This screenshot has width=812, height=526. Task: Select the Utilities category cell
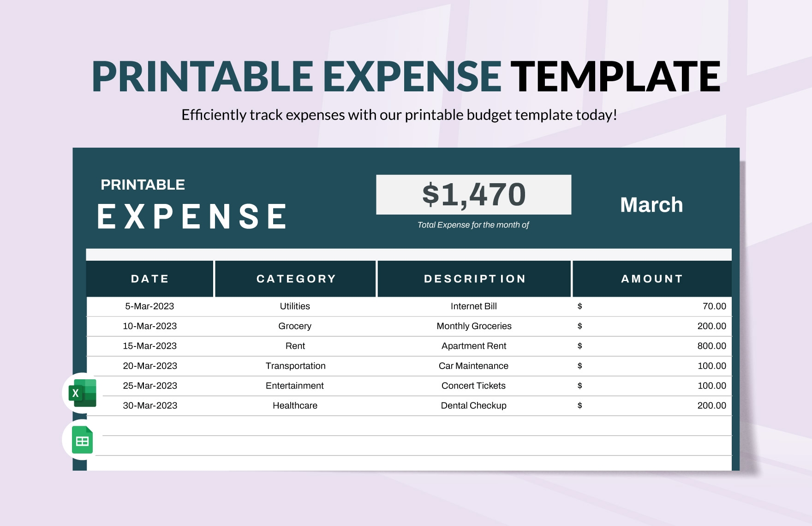click(x=295, y=306)
